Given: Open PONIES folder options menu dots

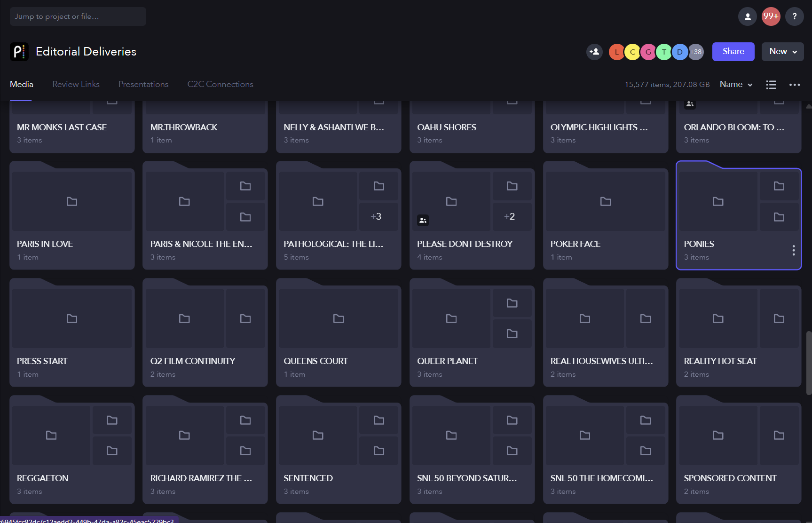Looking at the screenshot, I should tap(794, 250).
